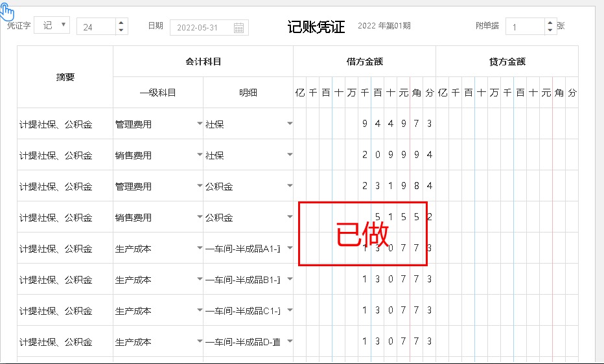Click the 摘要 cell in first row
This screenshot has height=364, width=604.
(65, 124)
